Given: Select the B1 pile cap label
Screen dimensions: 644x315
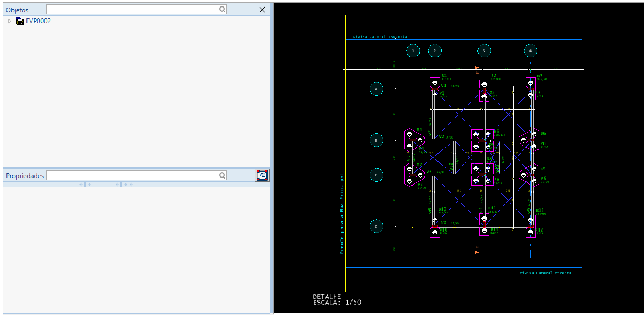Looking at the screenshot, I should tap(444, 76).
